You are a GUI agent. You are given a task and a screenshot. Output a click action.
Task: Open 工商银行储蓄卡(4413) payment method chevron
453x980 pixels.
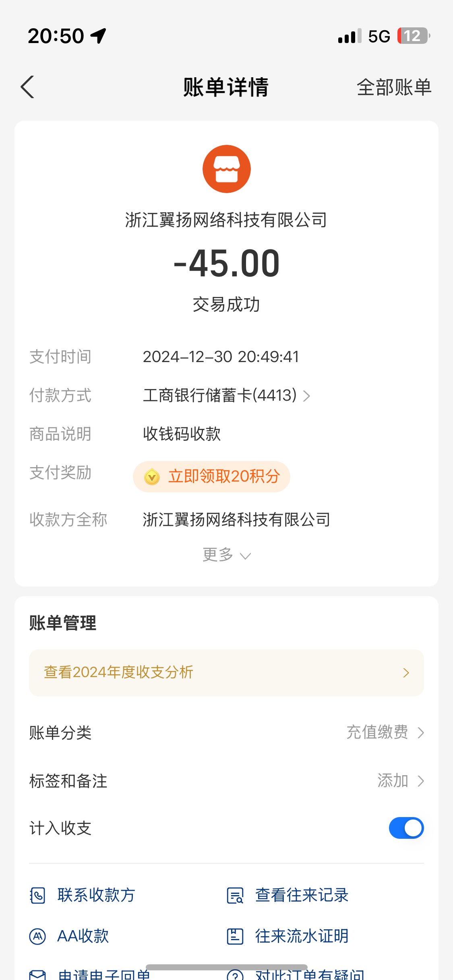pos(306,396)
